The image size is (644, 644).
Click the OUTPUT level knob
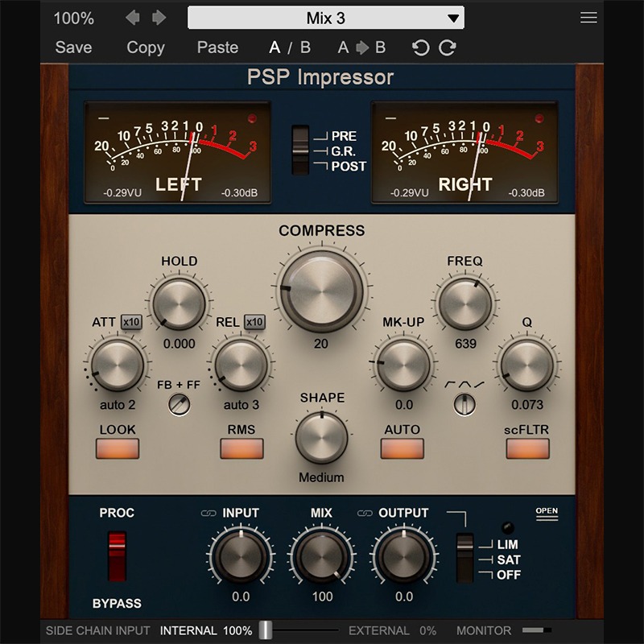coord(404,557)
